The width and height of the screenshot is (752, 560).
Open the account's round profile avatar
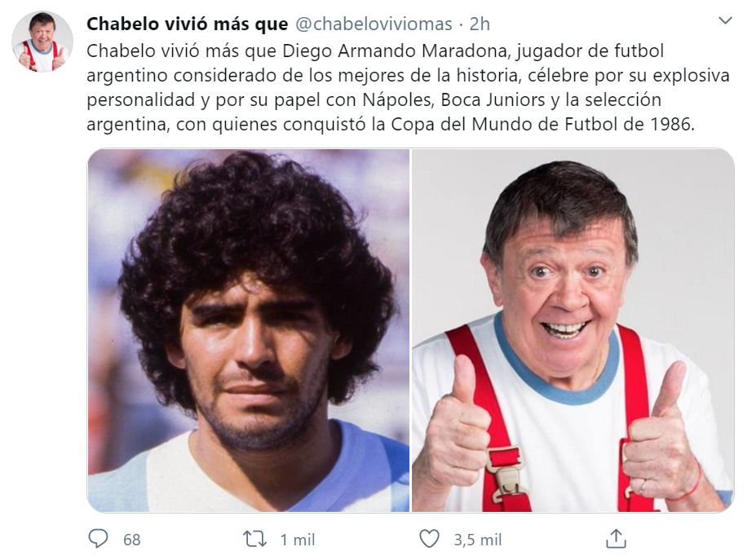coord(42,42)
